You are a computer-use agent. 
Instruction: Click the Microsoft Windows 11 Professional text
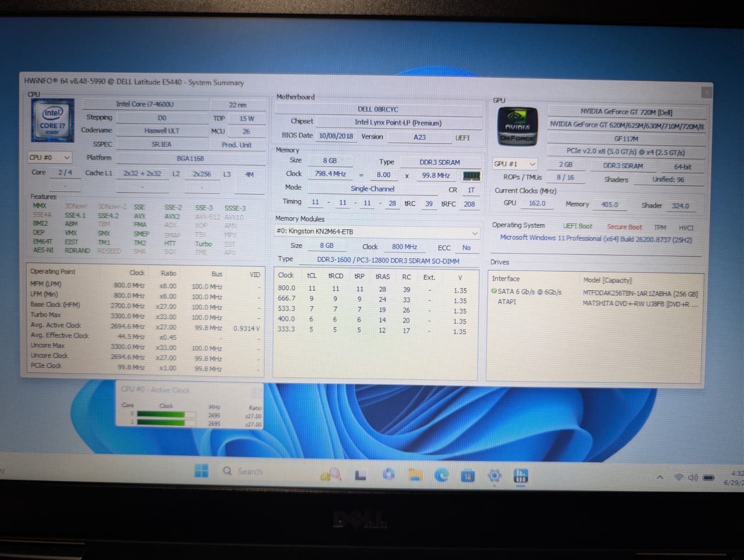596,239
